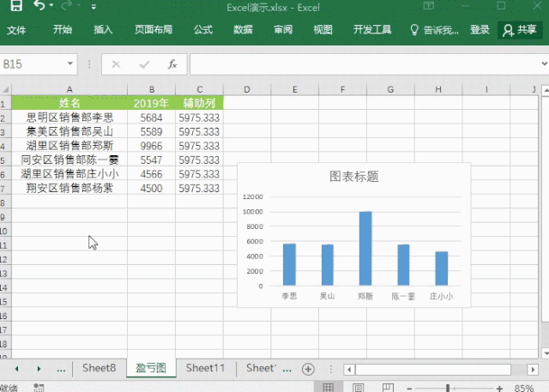Viewport: 549px width, 392px height.
Task: Switch to Sheet11 tab
Action: [x=205, y=368]
